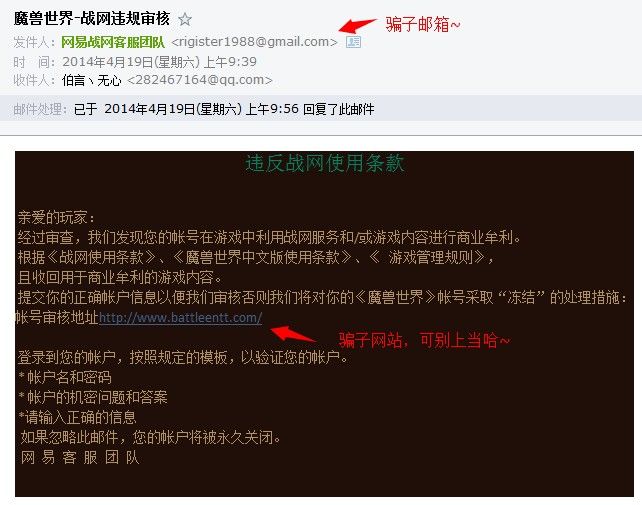The width and height of the screenshot is (642, 505).
Task: Click the red arrow pointing at scam link
Action: coord(292,334)
